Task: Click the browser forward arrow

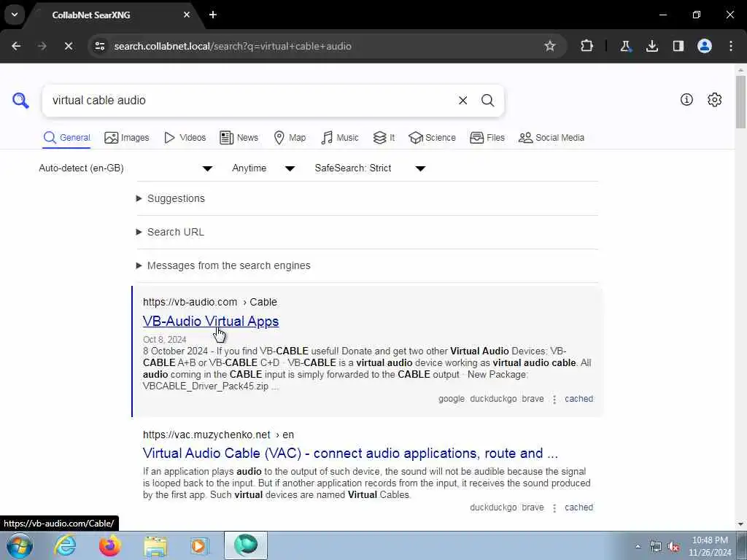Action: tap(42, 46)
